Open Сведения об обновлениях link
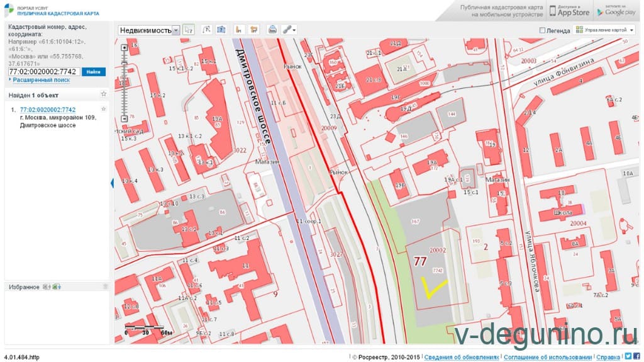The height and width of the screenshot is (362, 644). point(462,357)
